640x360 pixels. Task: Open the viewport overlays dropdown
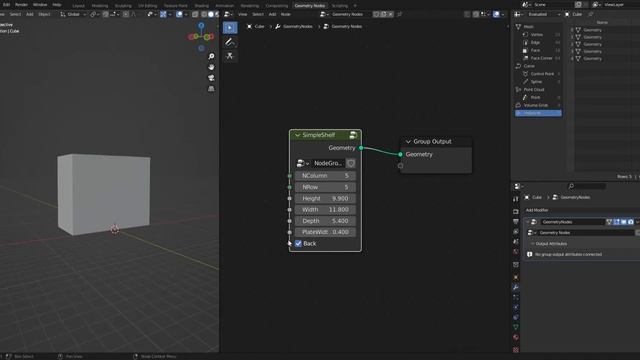[x=186, y=14]
